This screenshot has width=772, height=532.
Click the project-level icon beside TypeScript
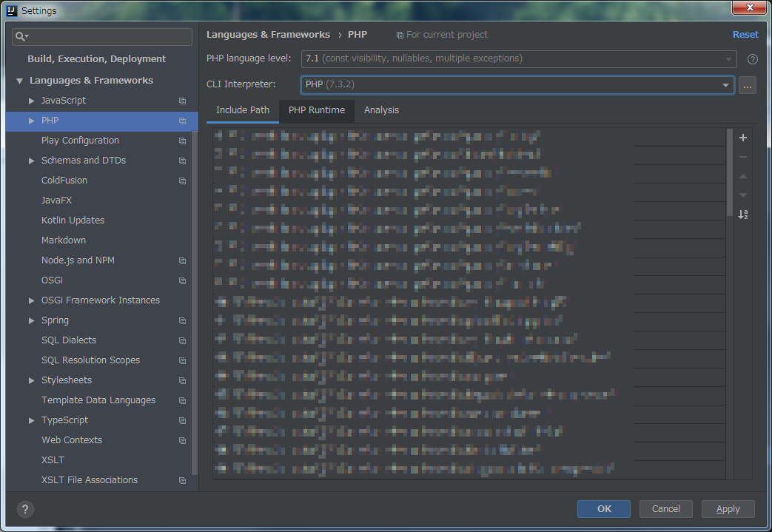(182, 420)
